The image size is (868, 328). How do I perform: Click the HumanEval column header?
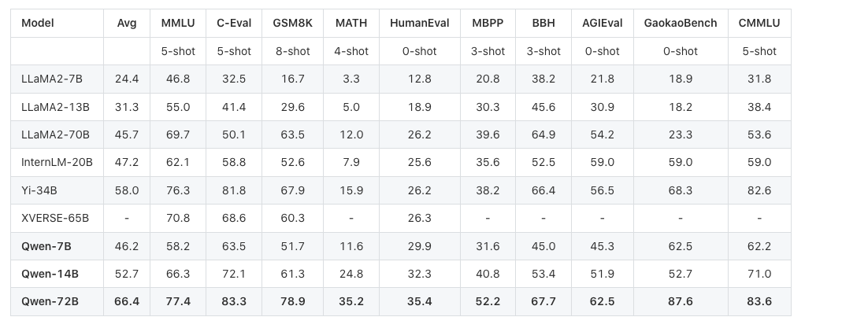pos(419,23)
